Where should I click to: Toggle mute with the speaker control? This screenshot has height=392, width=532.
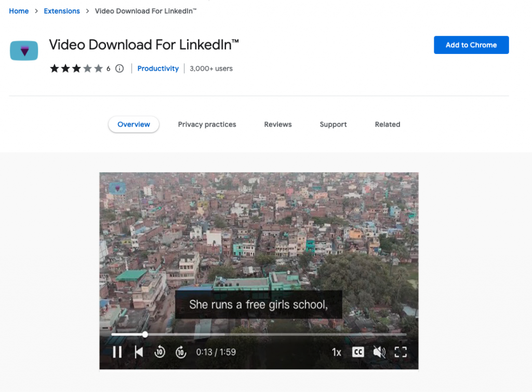tap(379, 352)
